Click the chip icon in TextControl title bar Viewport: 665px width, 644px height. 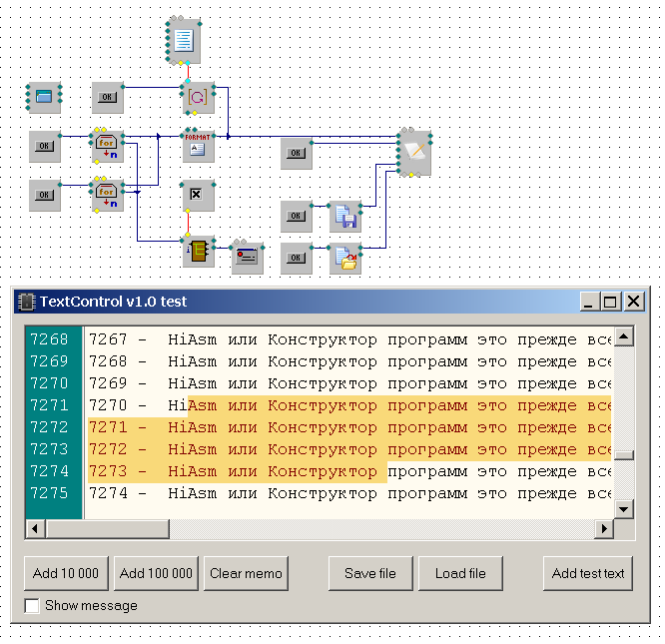point(26,302)
